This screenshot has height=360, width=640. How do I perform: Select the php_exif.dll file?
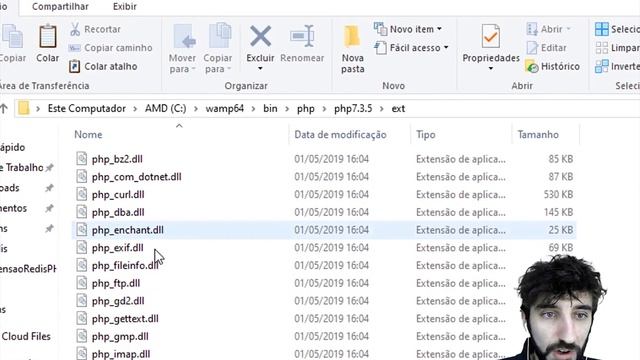tap(118, 248)
